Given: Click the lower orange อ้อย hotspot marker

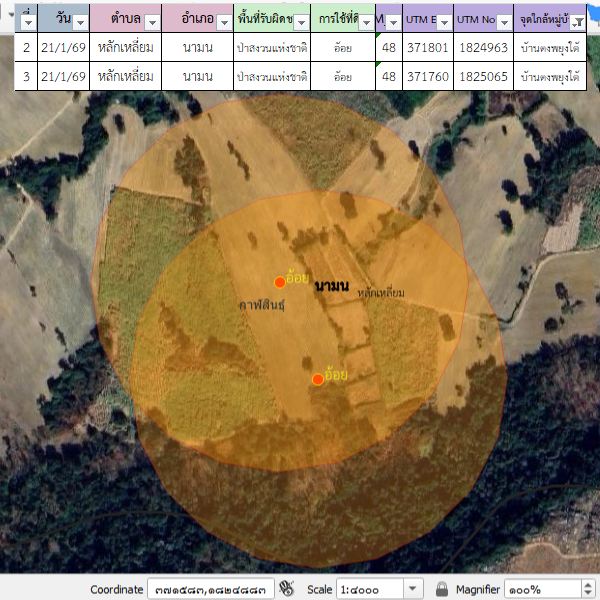Looking at the screenshot, I should click(318, 379).
